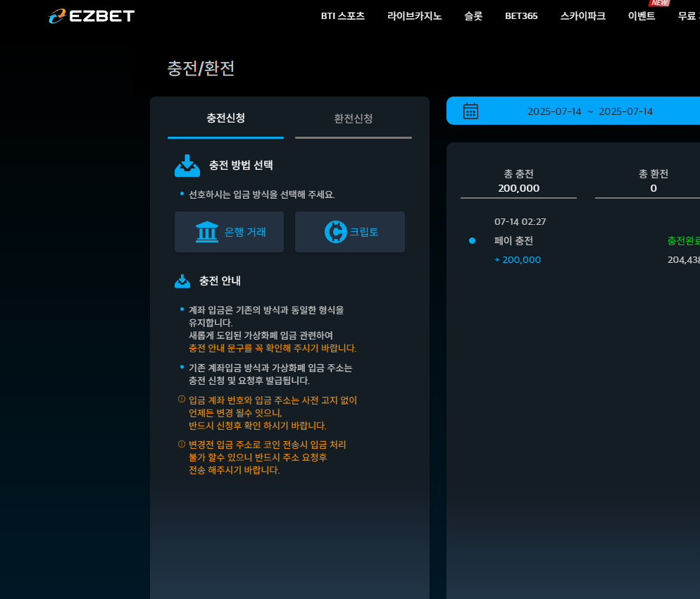Screen dimensions: 700x599
Task: Switch to the 충전신청 tab
Action: click(x=225, y=119)
